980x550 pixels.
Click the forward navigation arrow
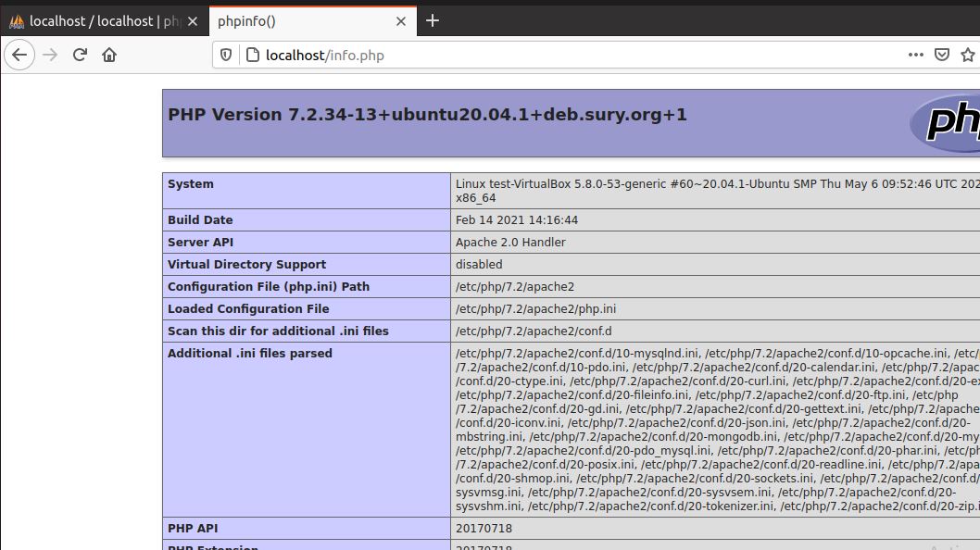(x=50, y=55)
